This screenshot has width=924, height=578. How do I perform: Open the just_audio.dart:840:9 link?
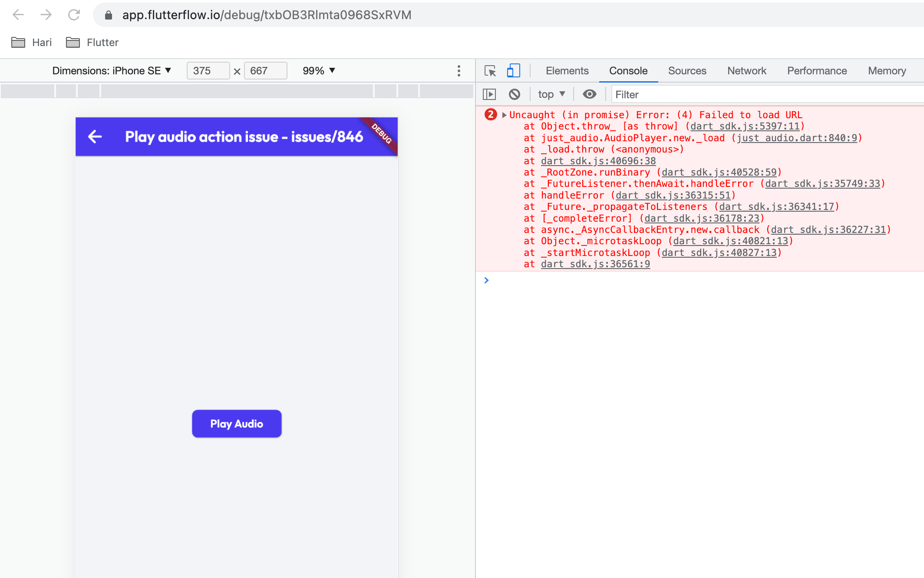(797, 138)
